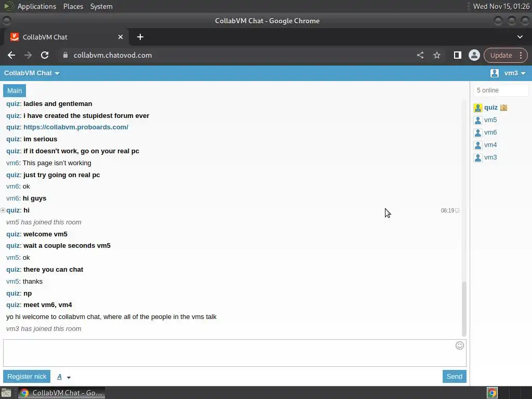Click the clock showing Wed Nov 15, 01:26
Image resolution: width=532 pixels, height=399 pixels.
pos(501,6)
